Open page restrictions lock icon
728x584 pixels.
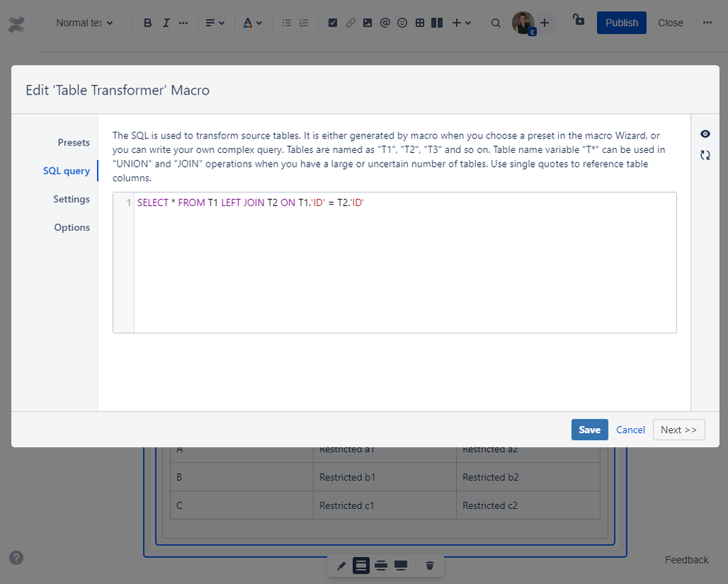tap(578, 20)
